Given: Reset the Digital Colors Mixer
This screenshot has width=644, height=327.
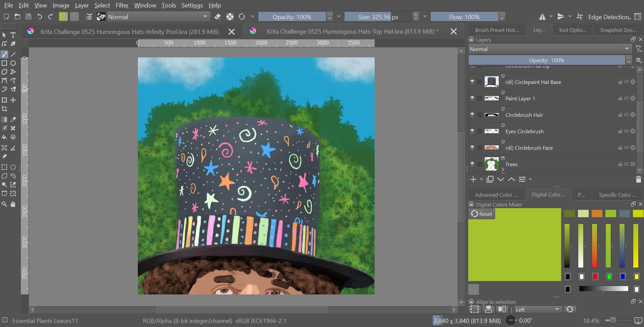Looking at the screenshot, I should click(x=482, y=214).
